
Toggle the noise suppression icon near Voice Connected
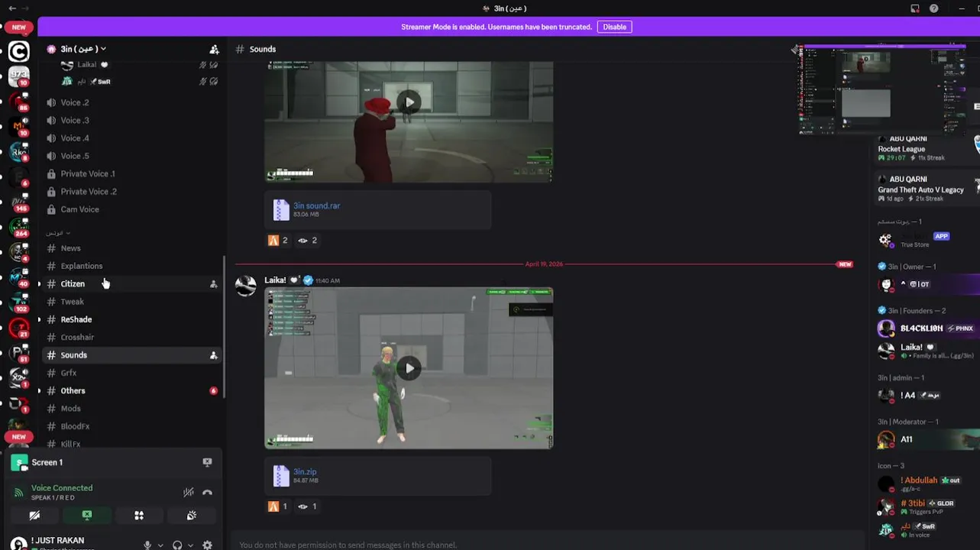(x=189, y=493)
